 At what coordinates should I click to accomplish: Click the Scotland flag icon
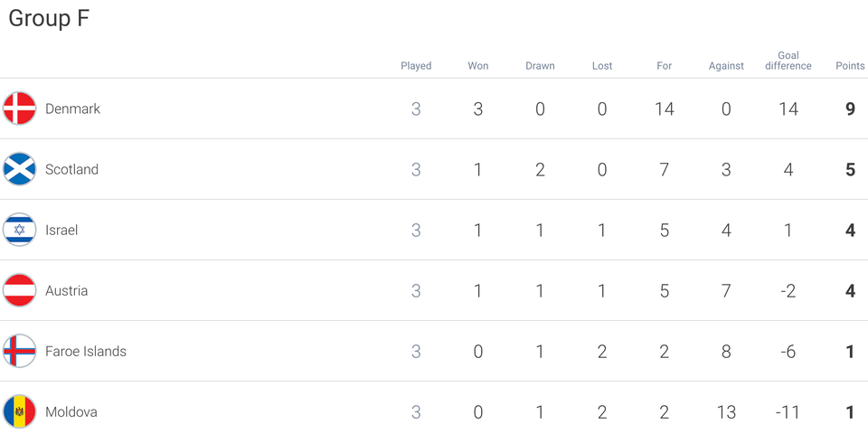click(19, 169)
